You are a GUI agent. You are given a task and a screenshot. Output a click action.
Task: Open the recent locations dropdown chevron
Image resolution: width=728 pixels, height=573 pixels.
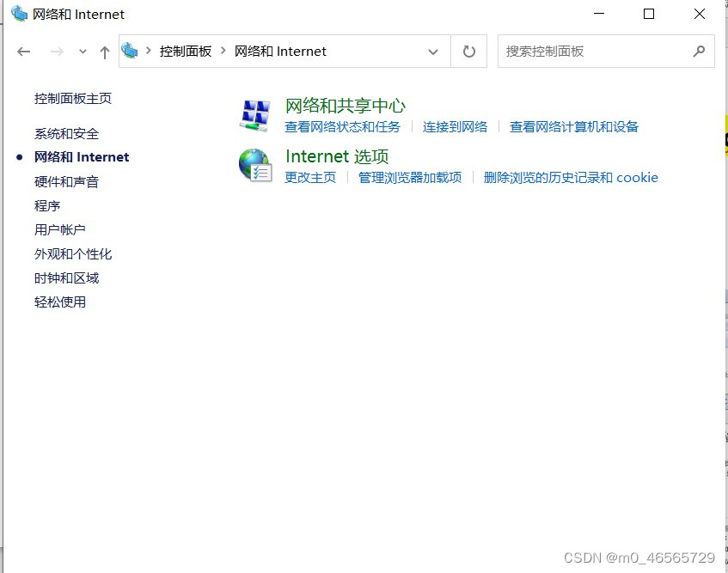point(83,52)
